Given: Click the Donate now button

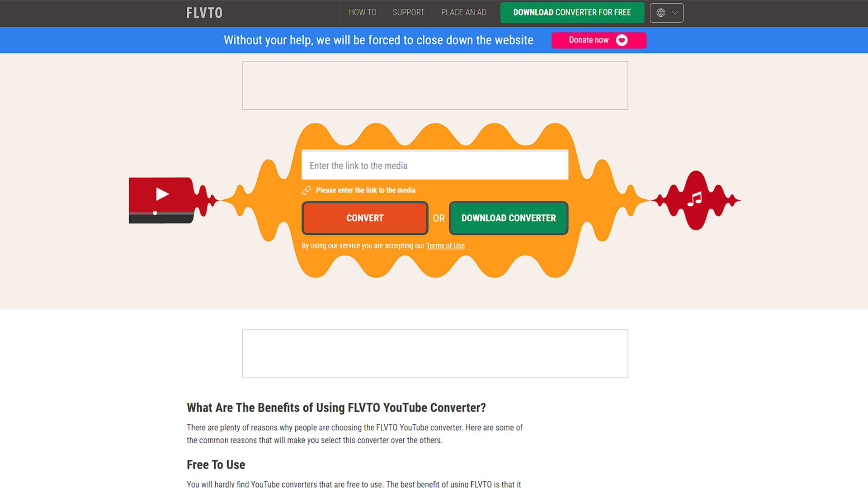Looking at the screenshot, I should pos(599,40).
